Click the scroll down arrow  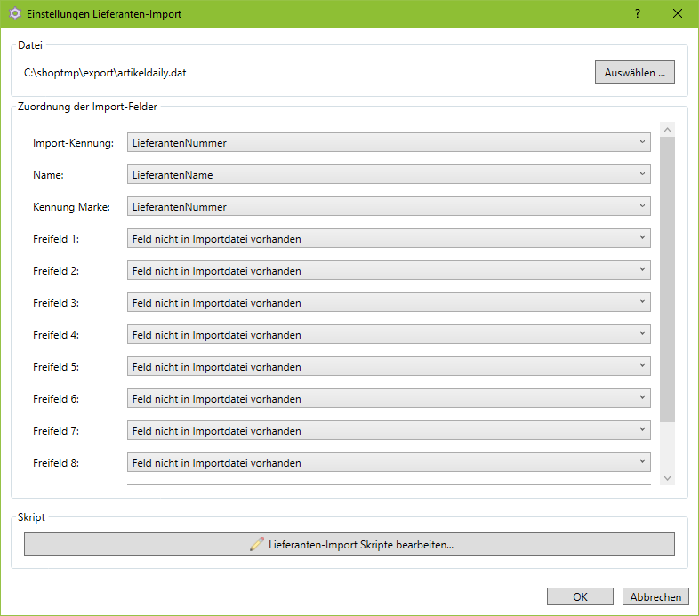click(667, 478)
